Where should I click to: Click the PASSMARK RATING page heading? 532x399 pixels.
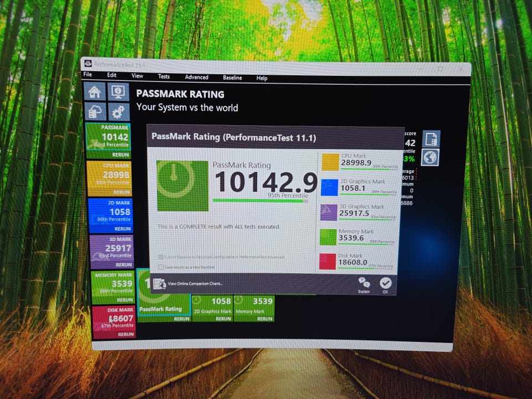pos(180,94)
